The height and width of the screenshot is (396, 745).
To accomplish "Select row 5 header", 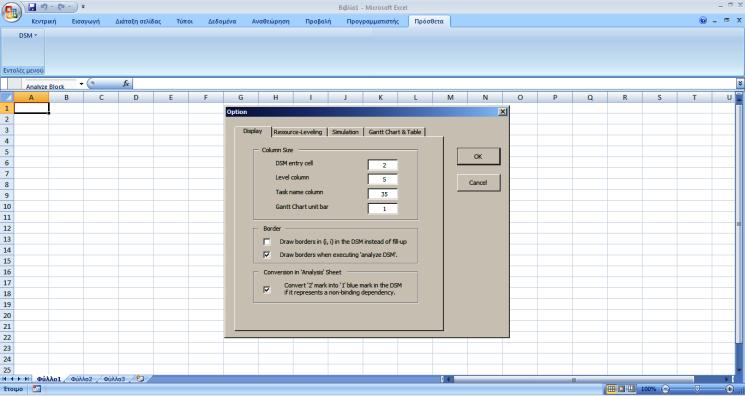I will (7, 152).
